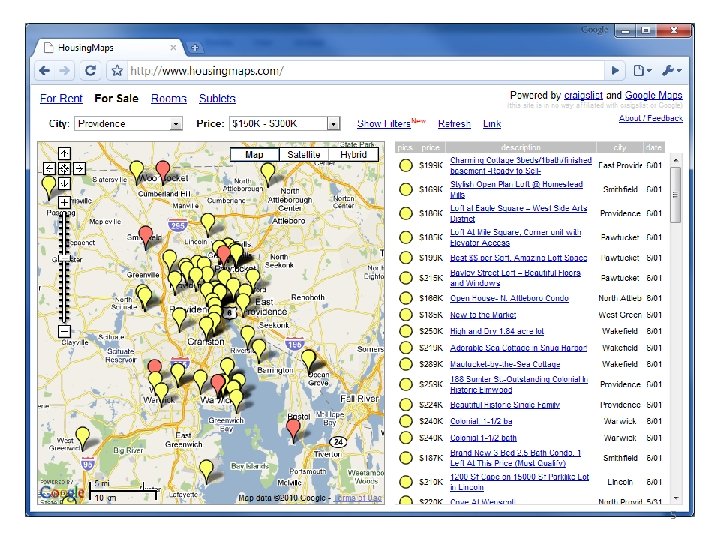Recenter map with the center pan button
This screenshot has width=720, height=540.
click(x=64, y=169)
